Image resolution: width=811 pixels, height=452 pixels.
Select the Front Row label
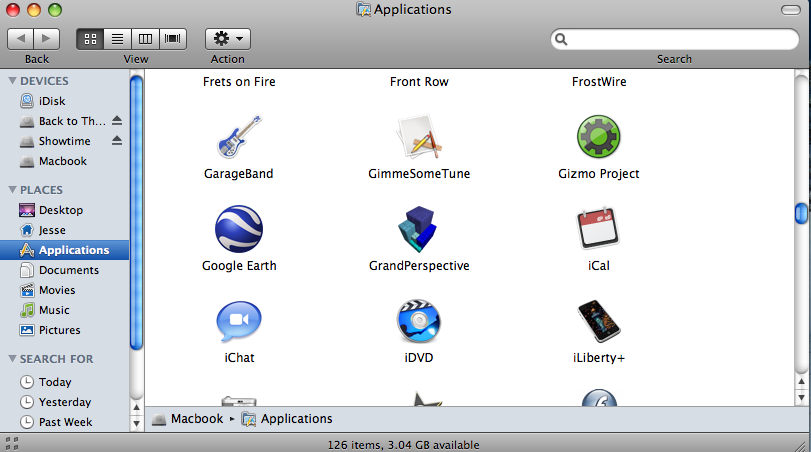(419, 82)
